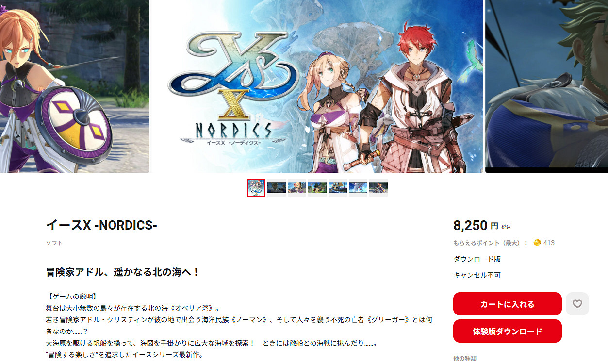Click the ソフト category label
The height and width of the screenshot is (364, 608).
coord(54,243)
